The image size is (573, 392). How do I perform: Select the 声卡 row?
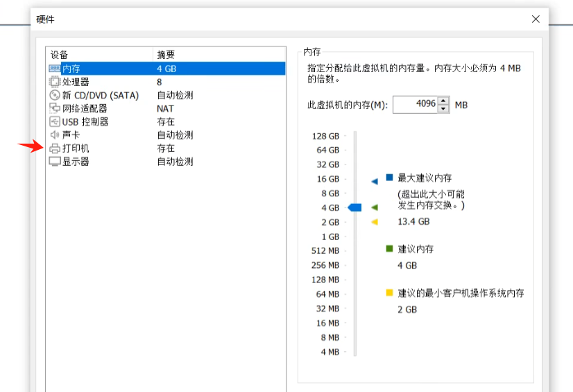[167, 135]
